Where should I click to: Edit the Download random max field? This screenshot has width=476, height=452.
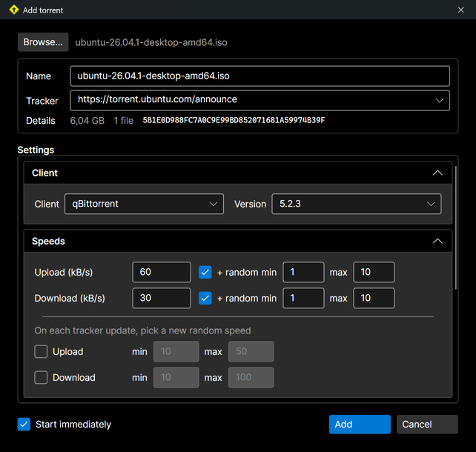pos(374,298)
